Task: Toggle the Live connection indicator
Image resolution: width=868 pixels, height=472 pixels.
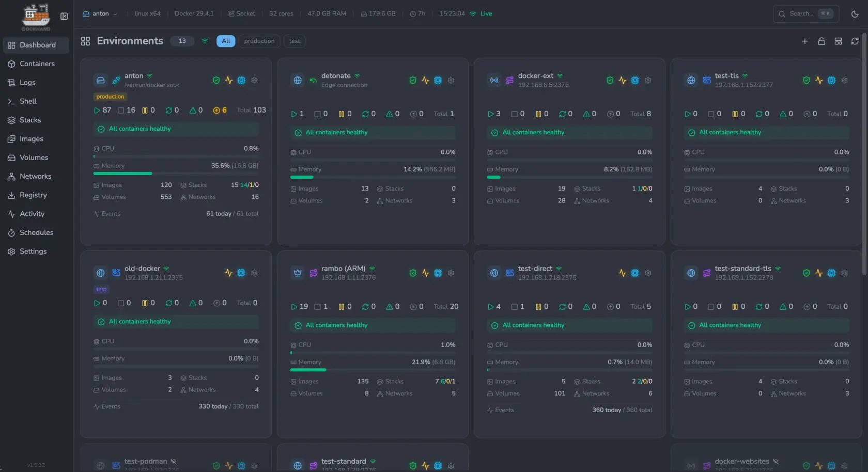Action: pos(481,14)
